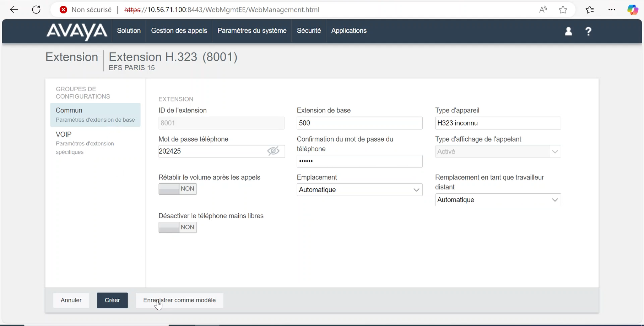Open the Copilot icon in browser
The height and width of the screenshot is (326, 644).
tap(632, 10)
